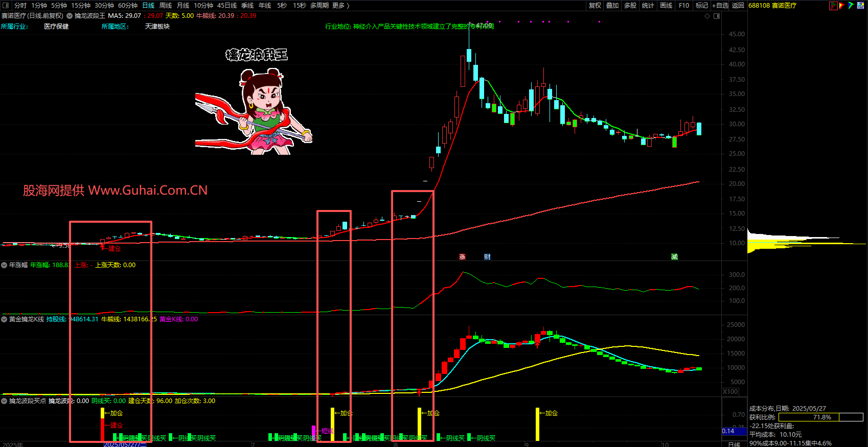Select the 60分钟 period tab
868x447 pixels.
[128, 6]
